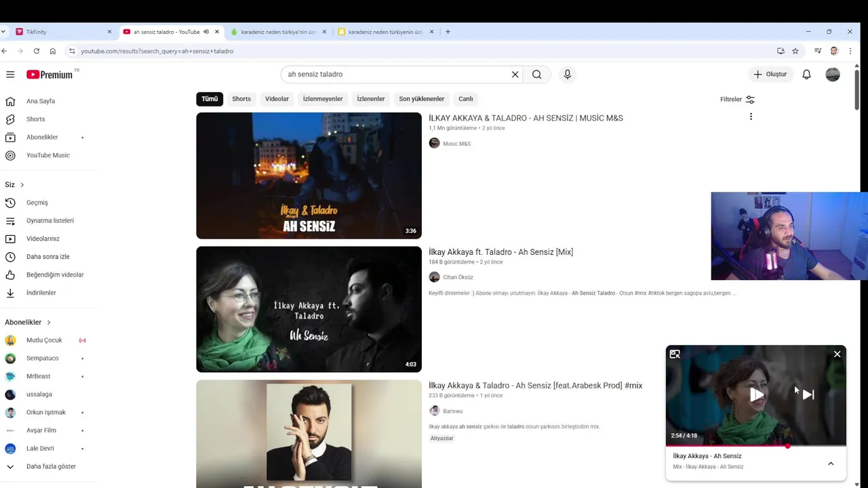Skip to next video in miniplayer
The image size is (868, 488).
tap(808, 394)
